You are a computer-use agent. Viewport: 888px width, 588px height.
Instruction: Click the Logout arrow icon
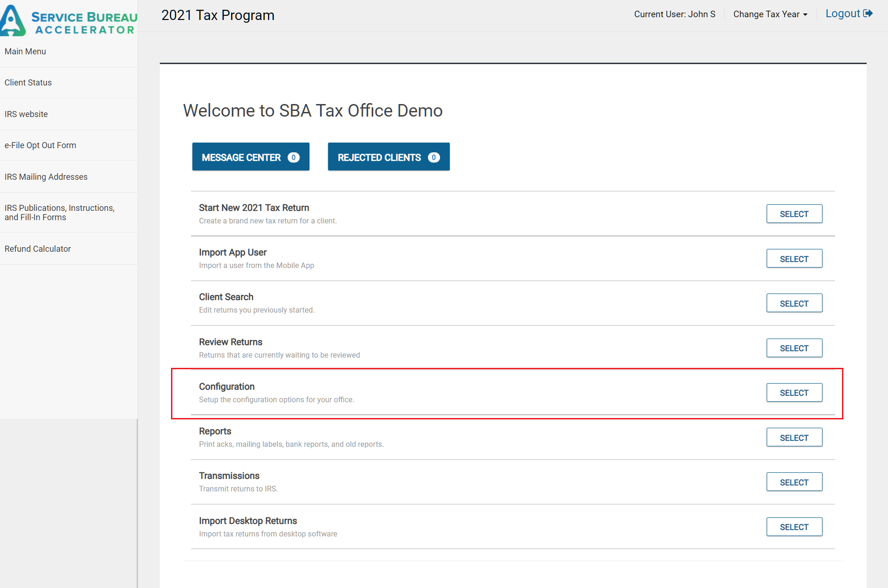pyautogui.click(x=867, y=13)
